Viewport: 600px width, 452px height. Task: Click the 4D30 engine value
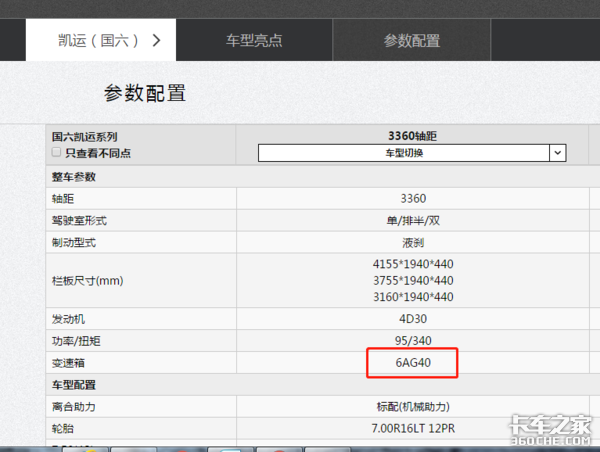(x=412, y=318)
